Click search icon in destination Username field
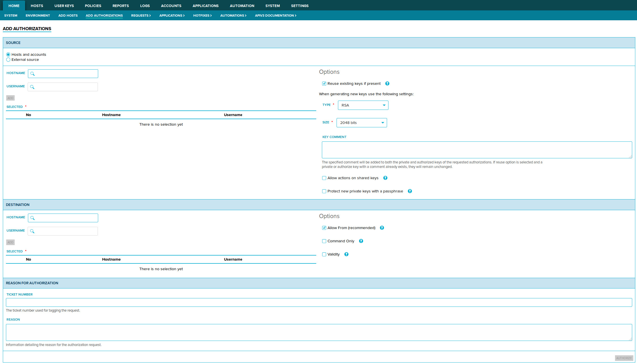 click(32, 231)
